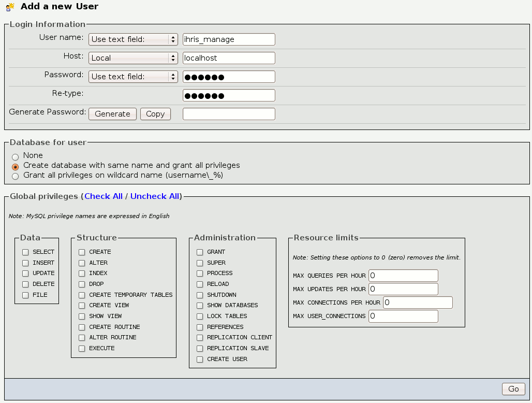The image size is (532, 403).
Task: Click the generated password output field
Action: point(229,114)
